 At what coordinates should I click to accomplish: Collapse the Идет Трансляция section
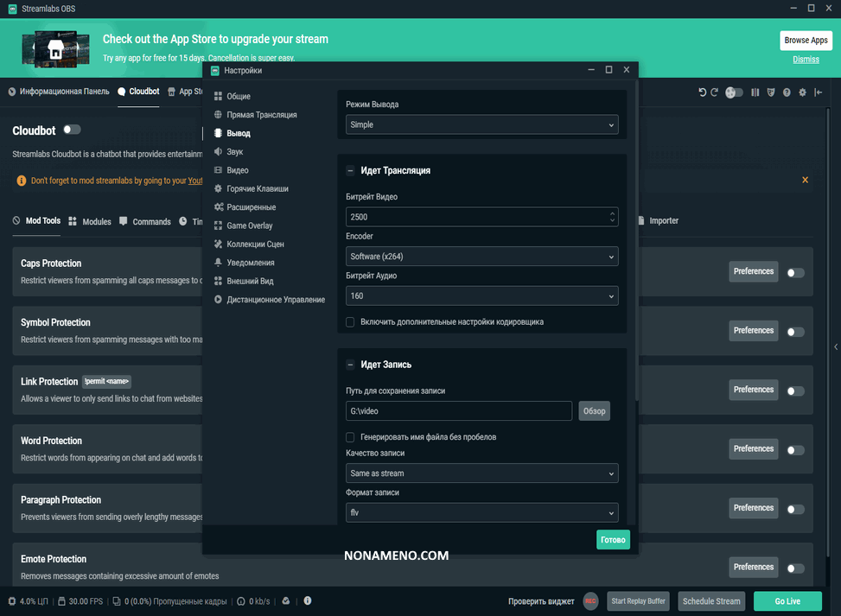[x=350, y=171]
